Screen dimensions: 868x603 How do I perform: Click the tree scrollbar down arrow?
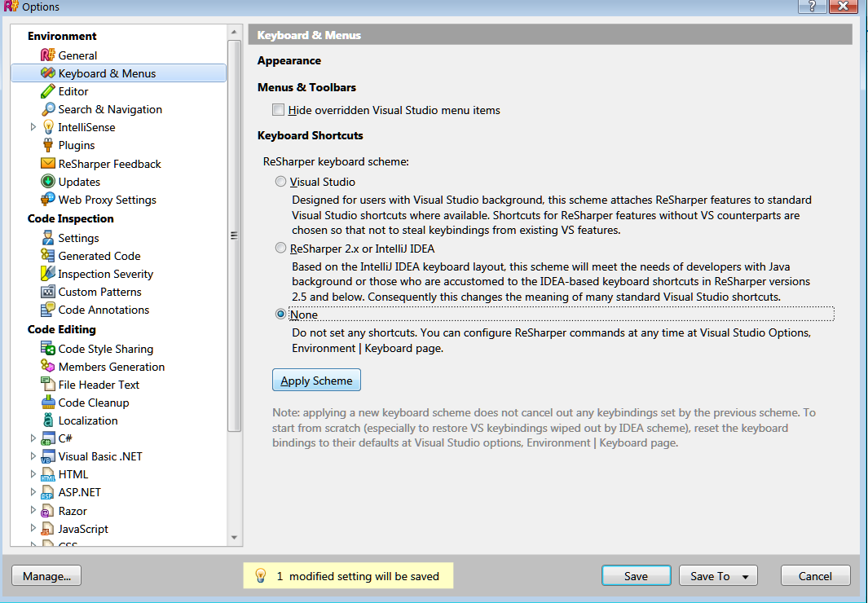coord(234,537)
